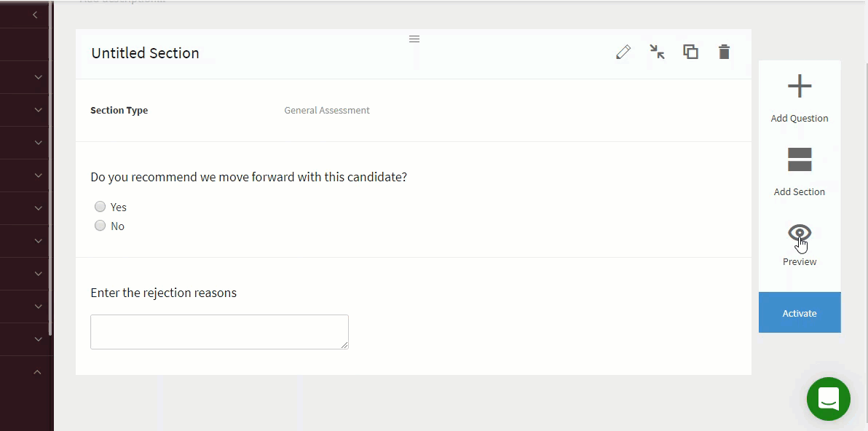Screen dimensions: 868x431
Task: Click the General Assessment section type value
Action: point(327,110)
